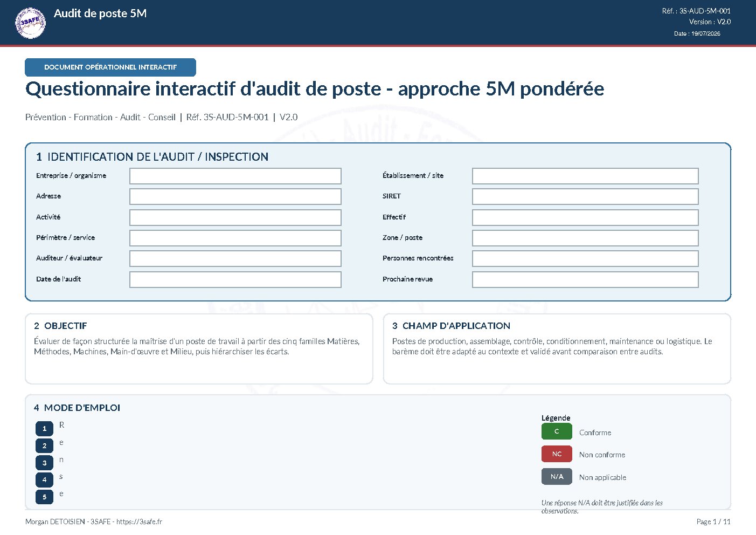
Task: Click step number 5 badge in Mode d'emploi
Action: tap(44, 497)
